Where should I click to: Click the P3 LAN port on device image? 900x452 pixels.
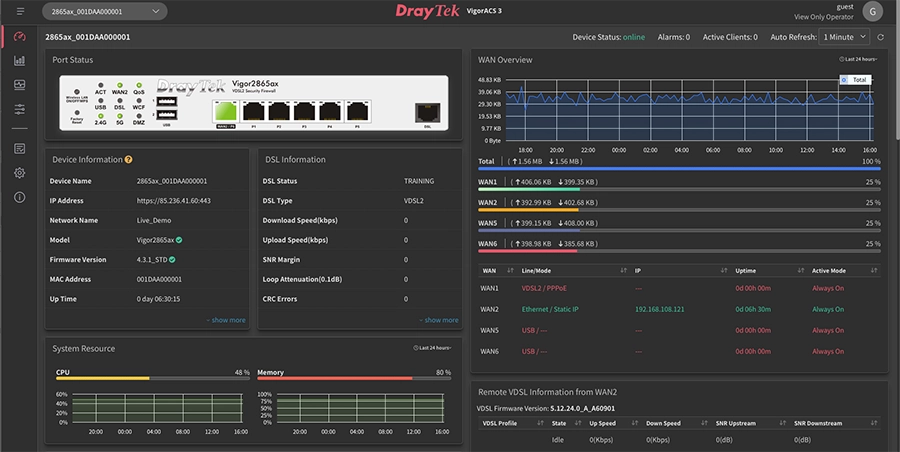point(304,111)
